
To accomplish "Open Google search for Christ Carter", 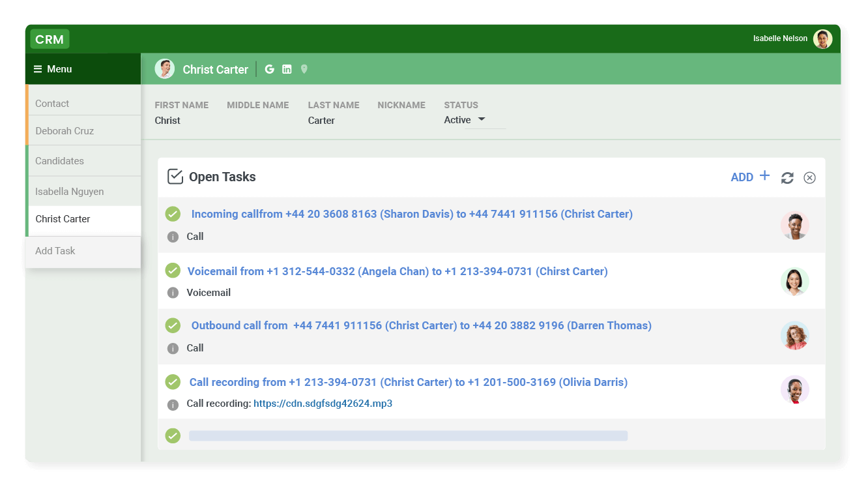I will pyautogui.click(x=269, y=68).
